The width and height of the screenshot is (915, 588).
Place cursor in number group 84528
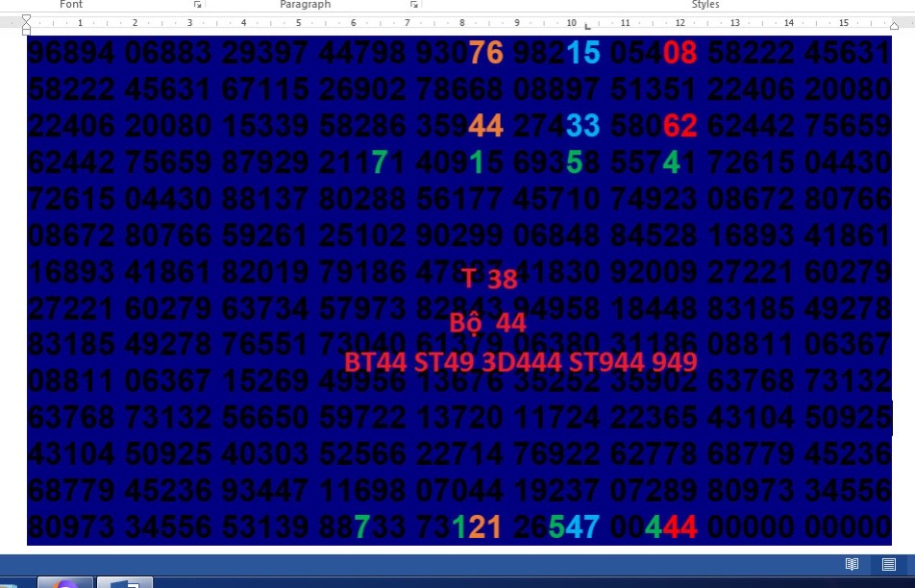point(653,235)
